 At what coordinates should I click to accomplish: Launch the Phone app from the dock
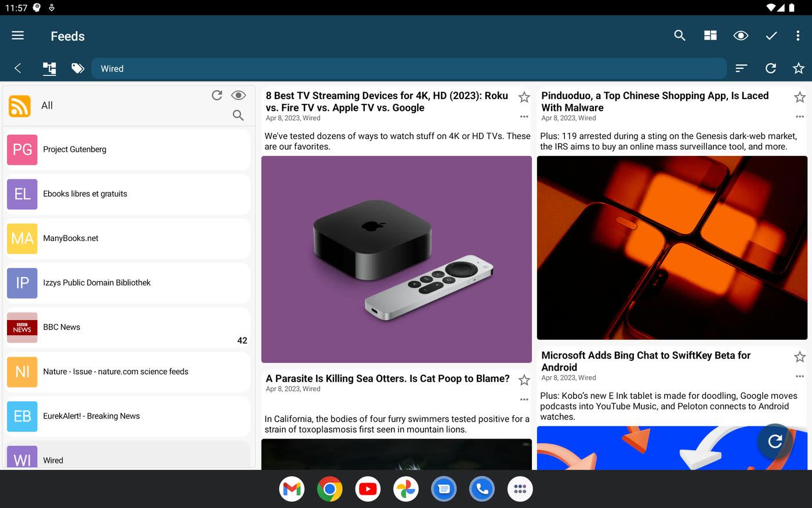tap(482, 489)
